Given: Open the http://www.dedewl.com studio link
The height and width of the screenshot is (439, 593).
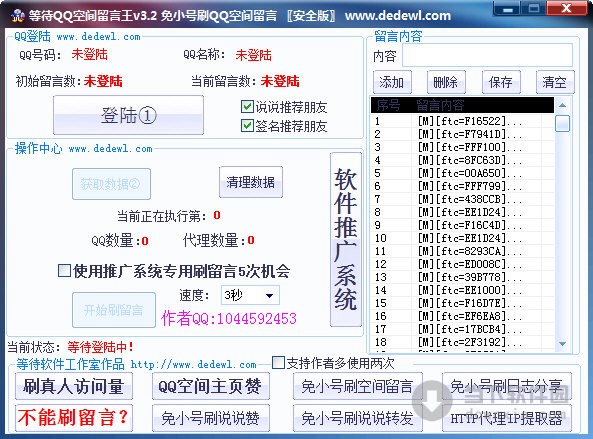Looking at the screenshot, I should (x=194, y=365).
